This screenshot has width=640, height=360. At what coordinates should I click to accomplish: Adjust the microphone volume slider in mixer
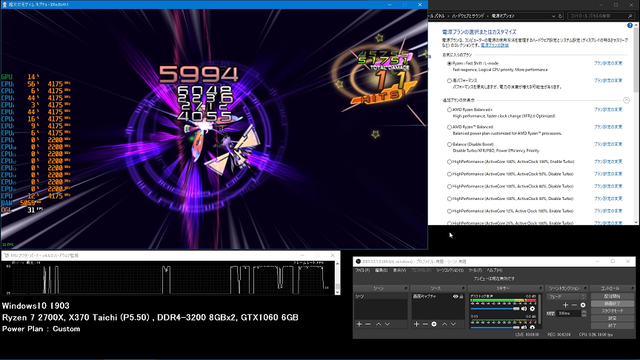(495, 327)
